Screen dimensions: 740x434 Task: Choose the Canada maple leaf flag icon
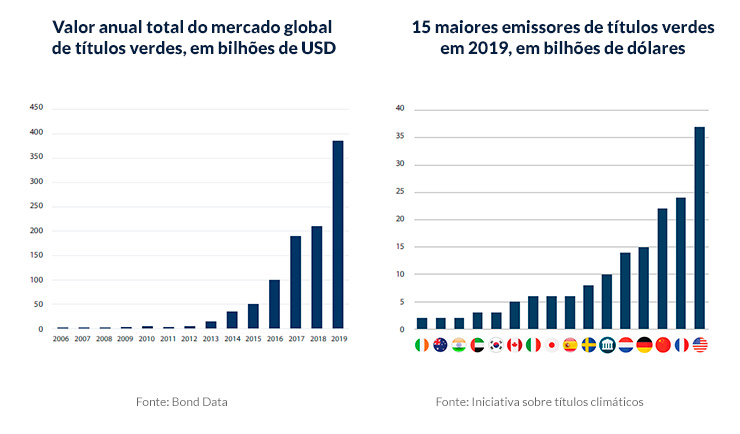pos(514,345)
